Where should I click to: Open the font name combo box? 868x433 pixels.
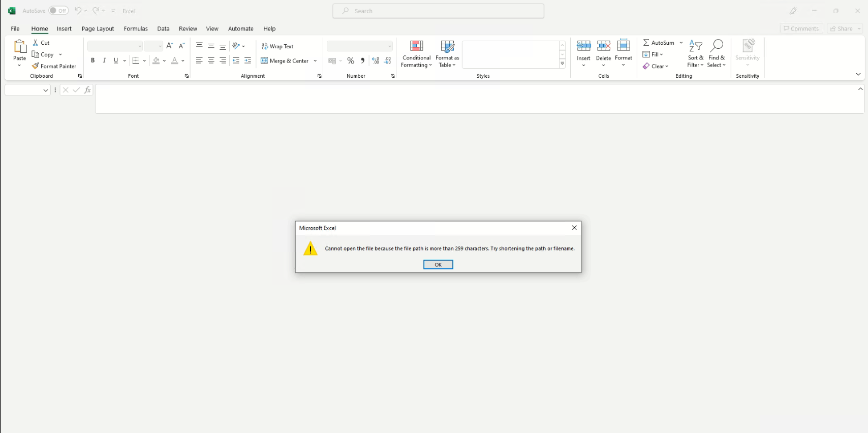click(115, 46)
